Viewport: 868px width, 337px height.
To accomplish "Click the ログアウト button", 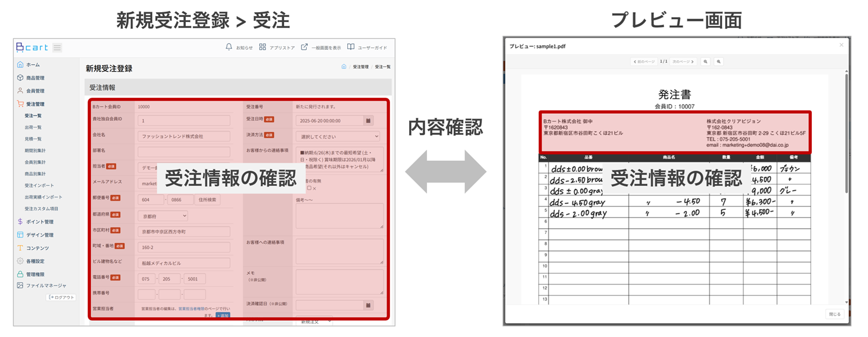I will (61, 297).
